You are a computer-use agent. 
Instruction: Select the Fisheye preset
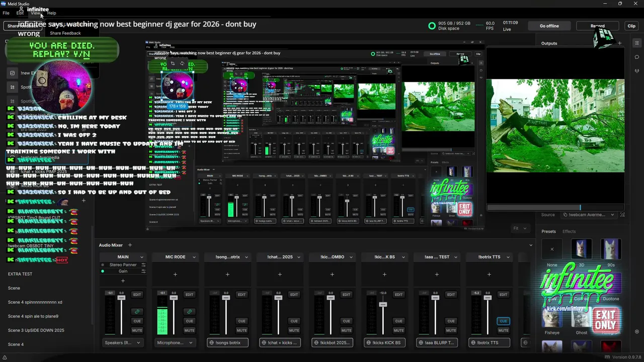click(x=552, y=318)
